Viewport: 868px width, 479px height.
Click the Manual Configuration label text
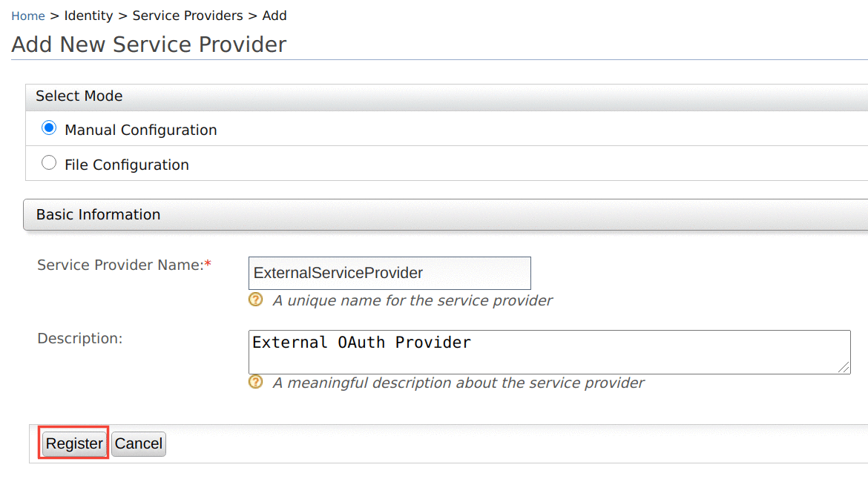[140, 130]
